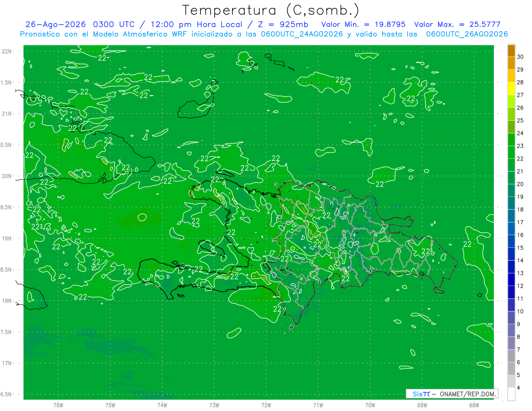Click the "19N" latitude axis label
Image resolution: width=532 pixels, height=411 pixels.
click(7, 239)
